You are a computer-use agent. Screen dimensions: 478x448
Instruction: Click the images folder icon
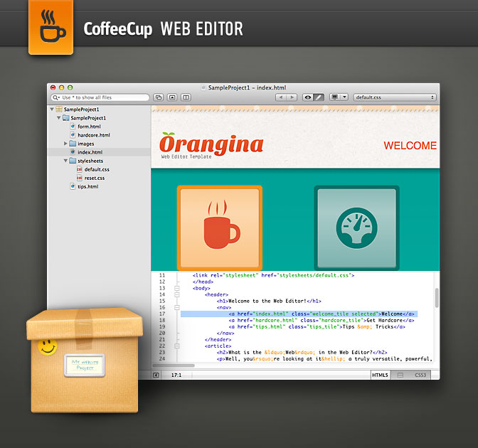73,143
